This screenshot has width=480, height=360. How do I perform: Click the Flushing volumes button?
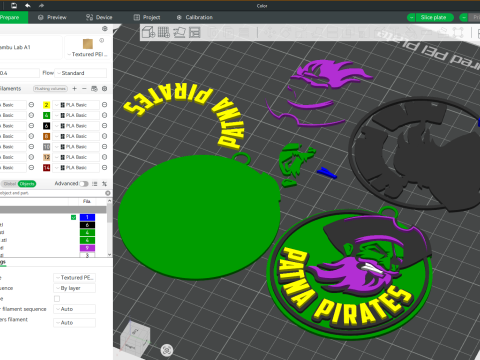(50, 88)
